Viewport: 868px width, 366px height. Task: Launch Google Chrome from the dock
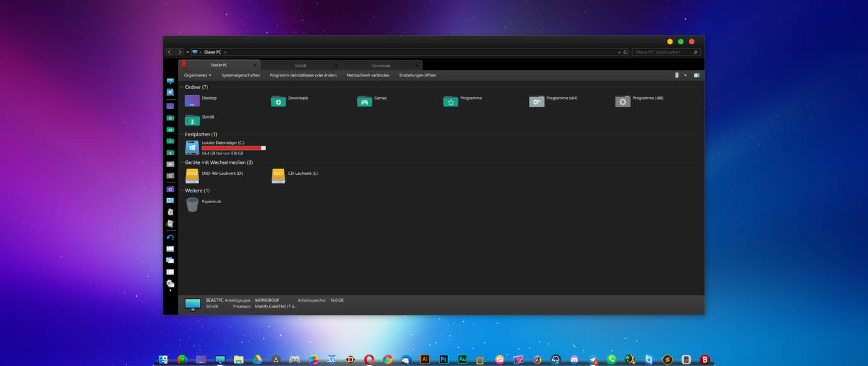[x=388, y=359]
